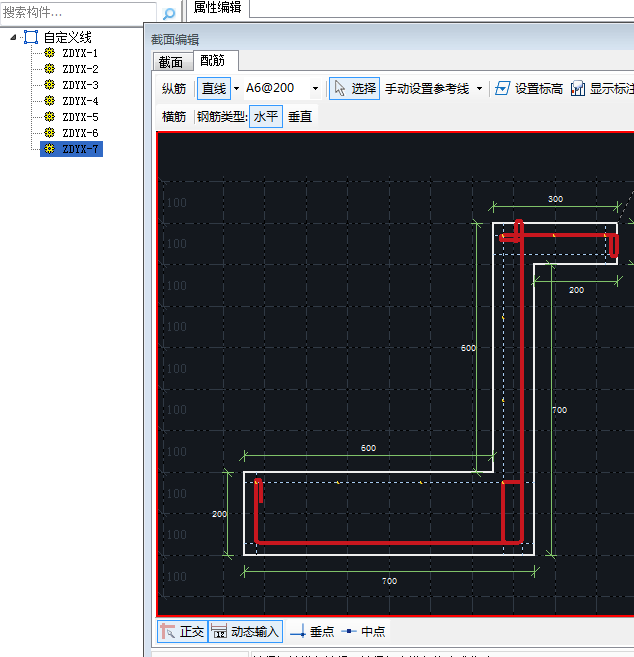
Task: Click the red hook at flange left end
Action: [259, 491]
